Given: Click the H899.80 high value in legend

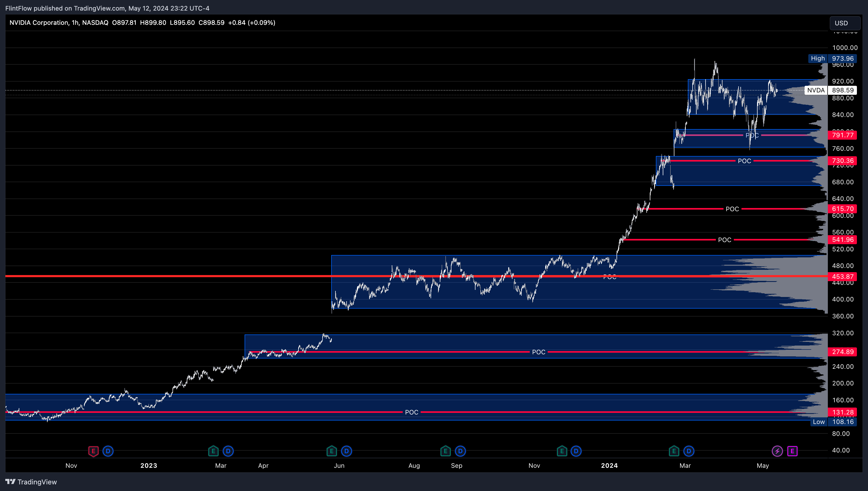Looking at the screenshot, I should click(x=153, y=23).
